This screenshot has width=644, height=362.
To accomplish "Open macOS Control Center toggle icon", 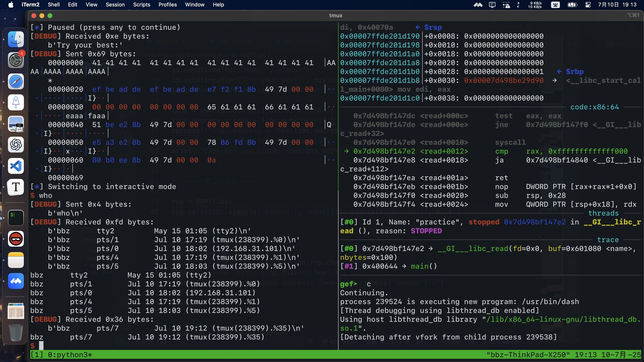I will coord(588,5).
